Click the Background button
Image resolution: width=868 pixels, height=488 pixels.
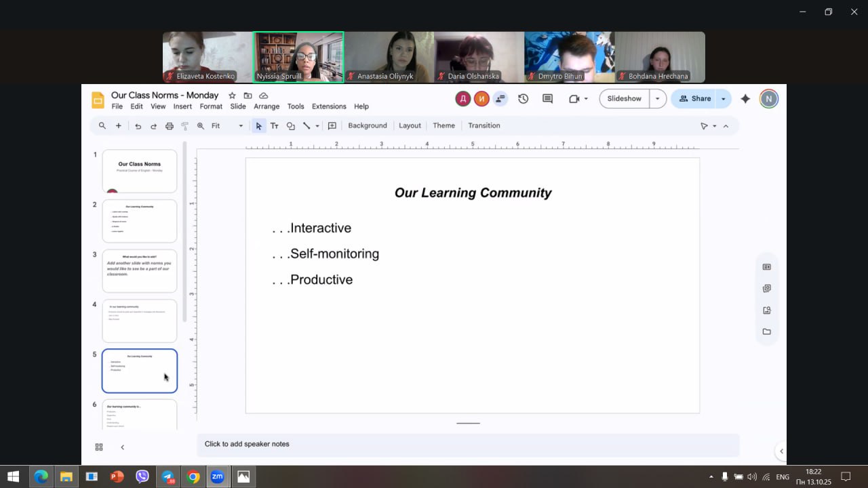point(367,125)
